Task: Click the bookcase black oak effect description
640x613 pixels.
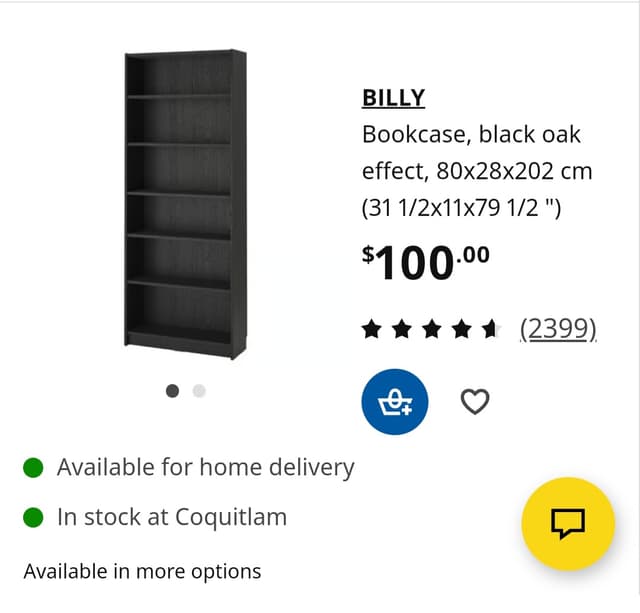Action: (477, 171)
